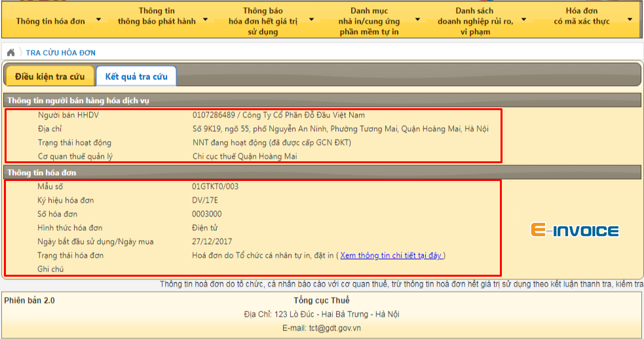The height and width of the screenshot is (339, 644).
Task: Open the Xem thông tin chi tiết tại đây link
Action: [390, 255]
